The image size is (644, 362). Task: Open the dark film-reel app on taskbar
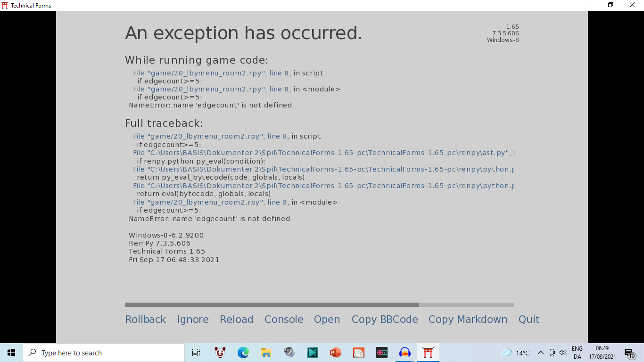coord(381,353)
